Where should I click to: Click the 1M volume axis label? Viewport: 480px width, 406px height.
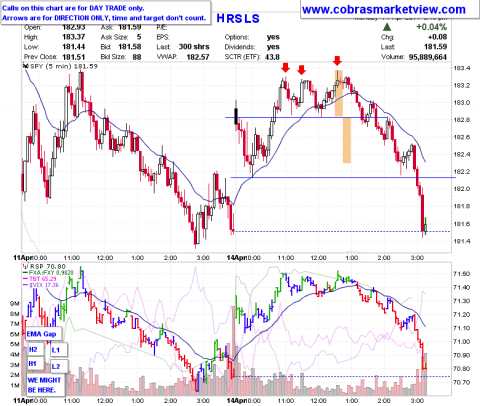[15, 385]
